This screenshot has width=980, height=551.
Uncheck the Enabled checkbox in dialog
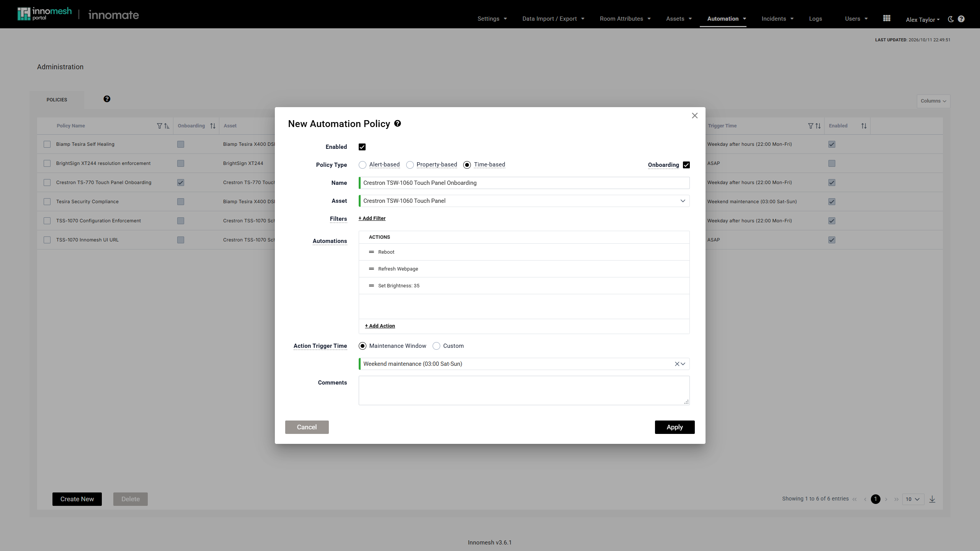362,147
